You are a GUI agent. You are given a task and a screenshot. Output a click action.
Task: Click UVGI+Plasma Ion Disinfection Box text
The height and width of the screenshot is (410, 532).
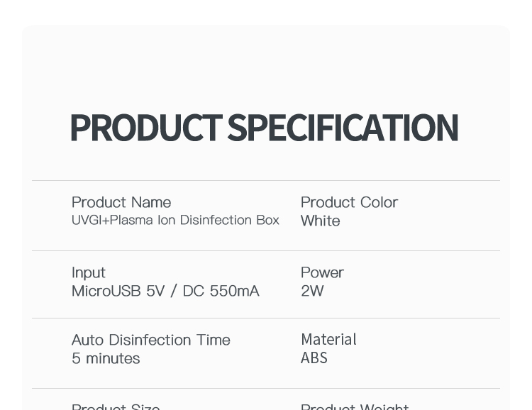click(175, 221)
